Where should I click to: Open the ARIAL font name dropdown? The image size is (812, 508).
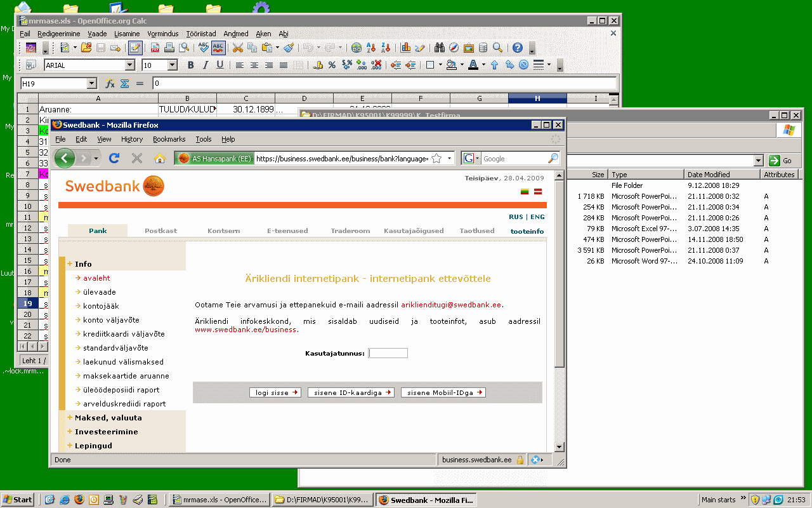(x=130, y=65)
